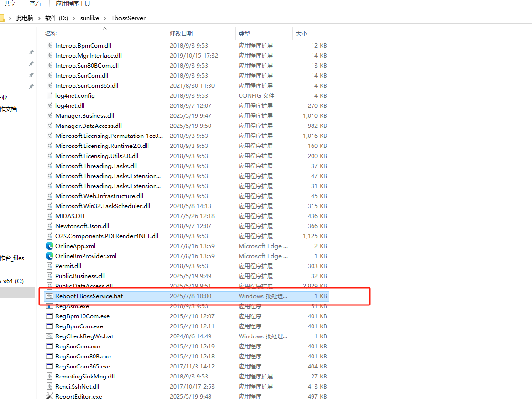Viewport: 532px width, 399px height.
Task: Select the Newtonsoft.Json.dll file row
Action: pos(82,226)
